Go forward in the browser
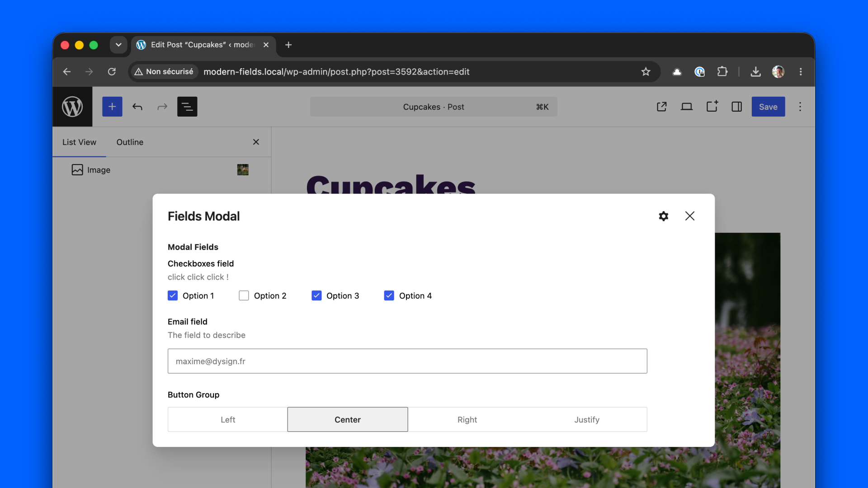Screen dimensions: 868x488 pos(89,71)
